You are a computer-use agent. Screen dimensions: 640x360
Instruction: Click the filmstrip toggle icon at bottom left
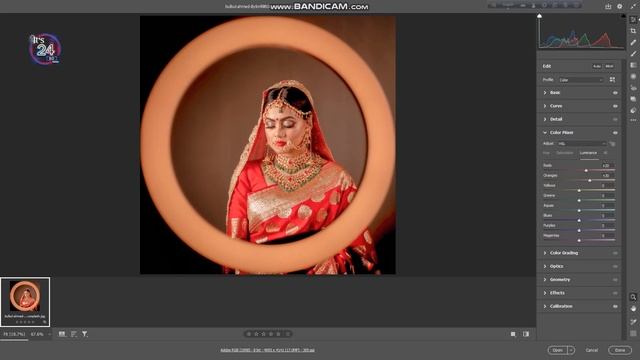[62, 334]
